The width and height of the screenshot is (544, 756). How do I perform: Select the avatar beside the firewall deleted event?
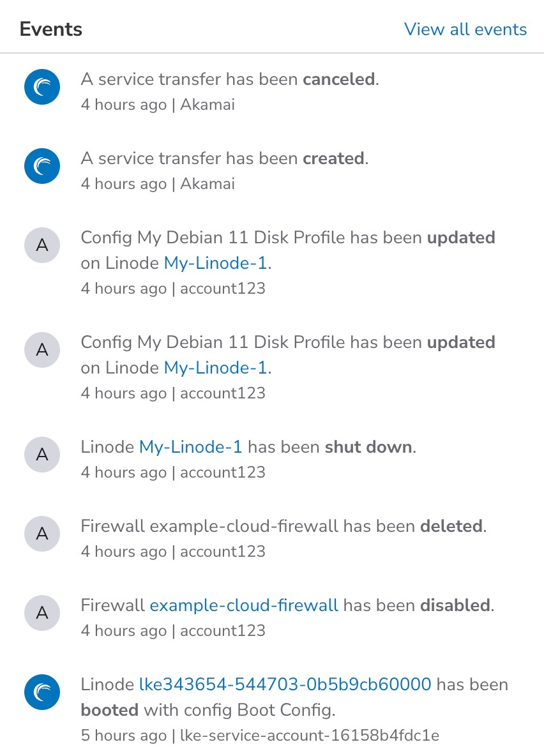click(42, 534)
